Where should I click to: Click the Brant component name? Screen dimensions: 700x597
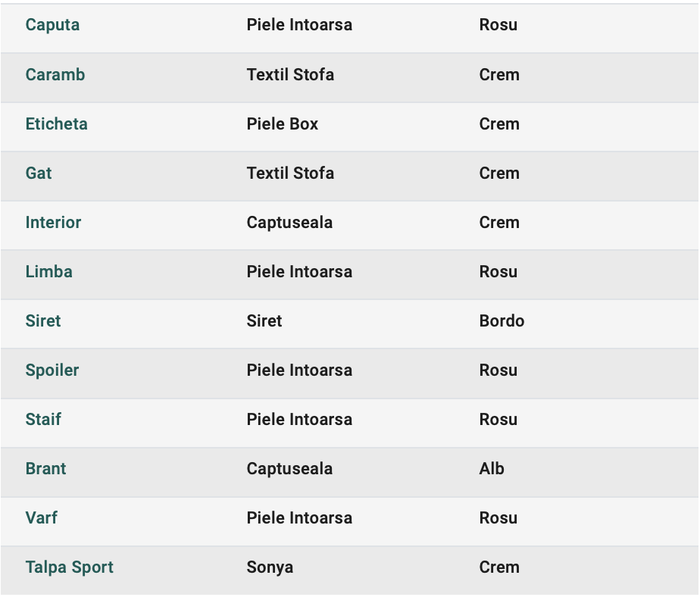point(45,468)
